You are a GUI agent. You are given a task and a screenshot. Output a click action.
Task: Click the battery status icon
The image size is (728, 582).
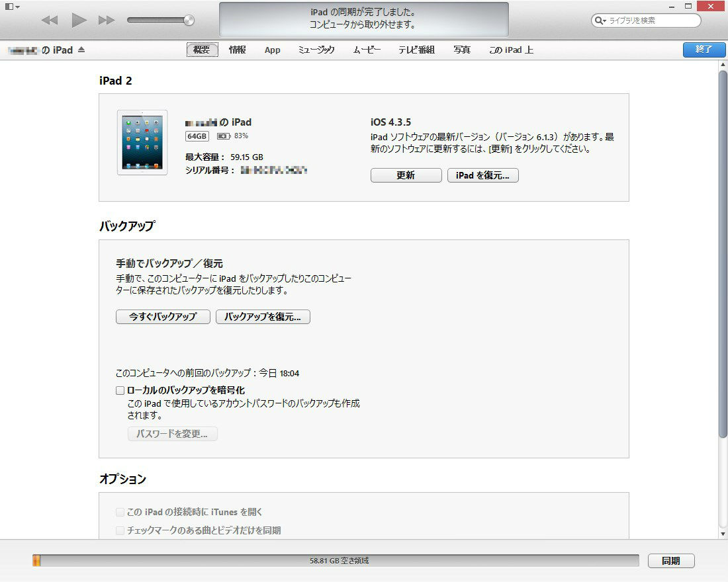click(224, 136)
